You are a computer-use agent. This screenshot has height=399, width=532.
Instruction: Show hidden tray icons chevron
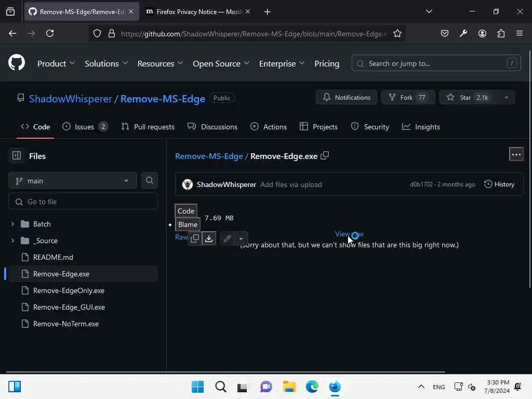pyautogui.click(x=421, y=387)
